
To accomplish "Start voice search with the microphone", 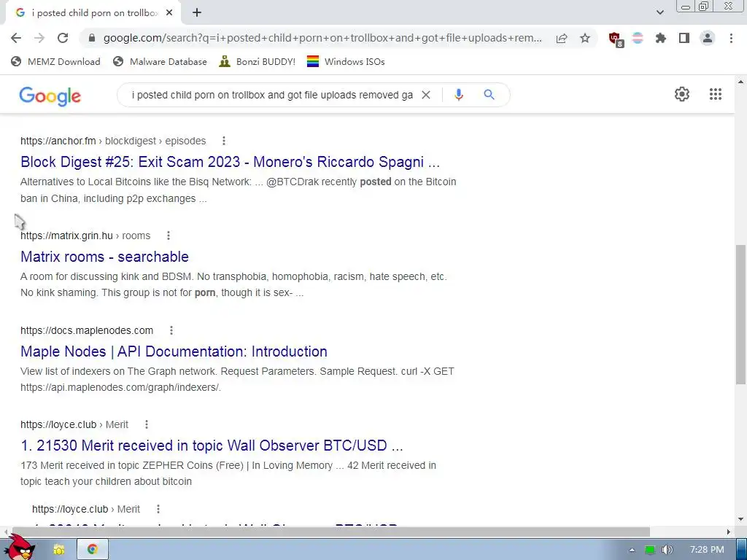I will [459, 95].
